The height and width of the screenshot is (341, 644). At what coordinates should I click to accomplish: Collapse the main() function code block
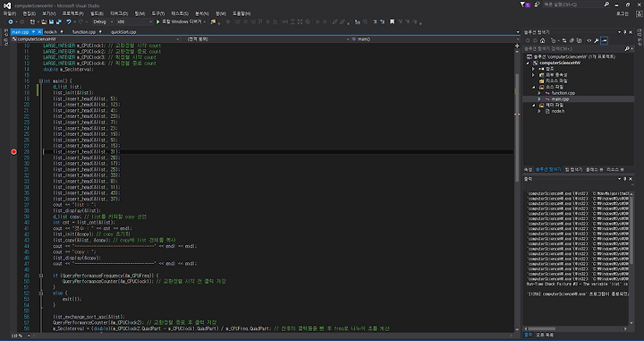tap(41, 81)
